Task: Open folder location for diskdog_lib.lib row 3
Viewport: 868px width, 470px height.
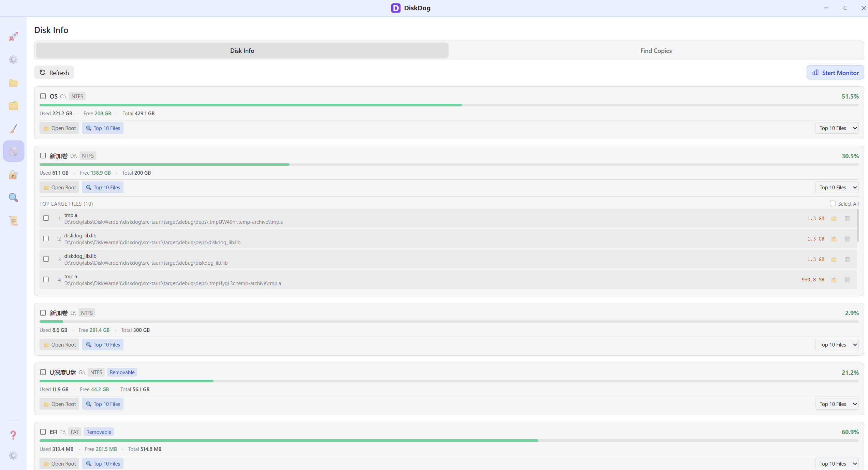Action: pyautogui.click(x=834, y=260)
